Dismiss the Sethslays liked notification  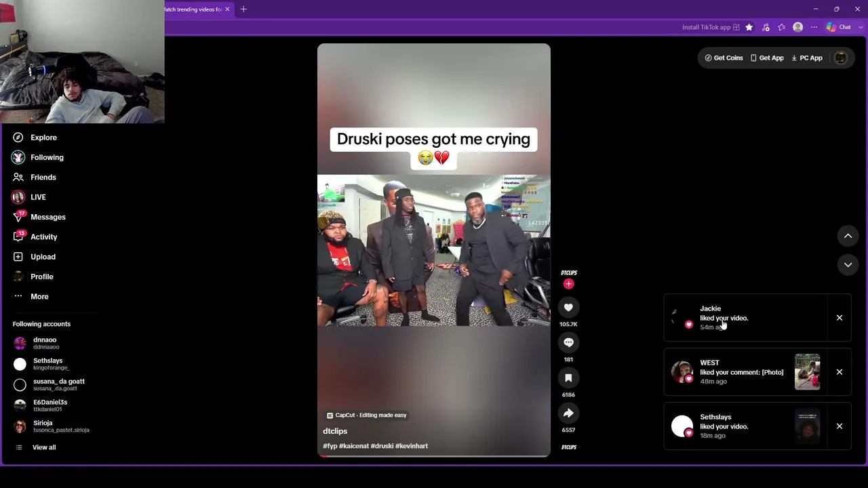coord(839,426)
